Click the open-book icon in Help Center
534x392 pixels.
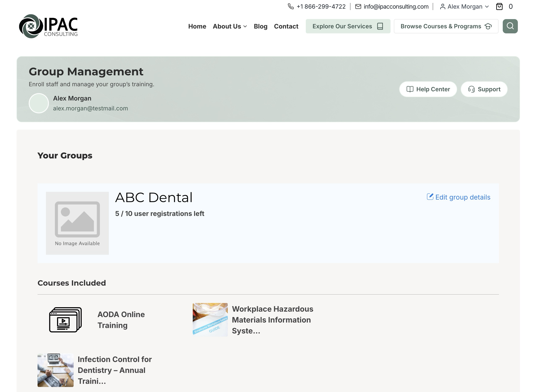[x=410, y=89]
